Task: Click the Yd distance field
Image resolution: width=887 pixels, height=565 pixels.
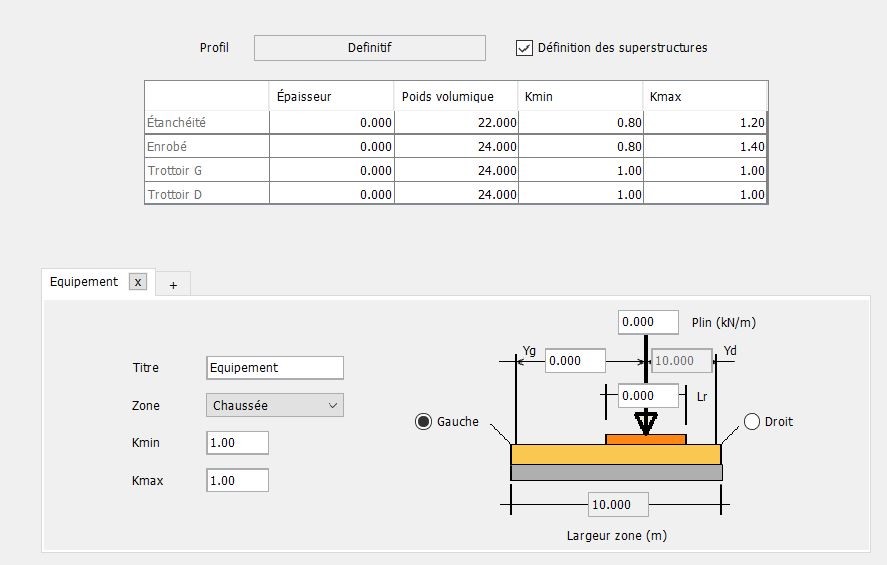Action: (682, 361)
